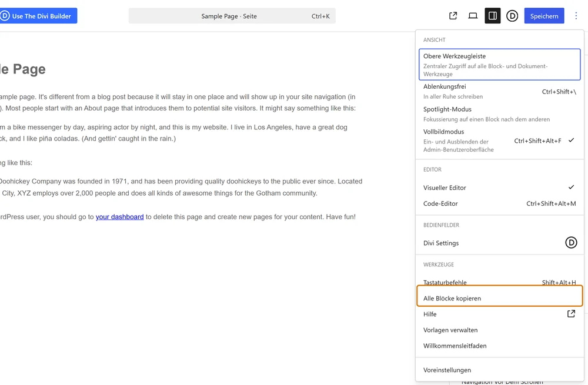Click the Speichern button
The height and width of the screenshot is (385, 588).
(544, 16)
